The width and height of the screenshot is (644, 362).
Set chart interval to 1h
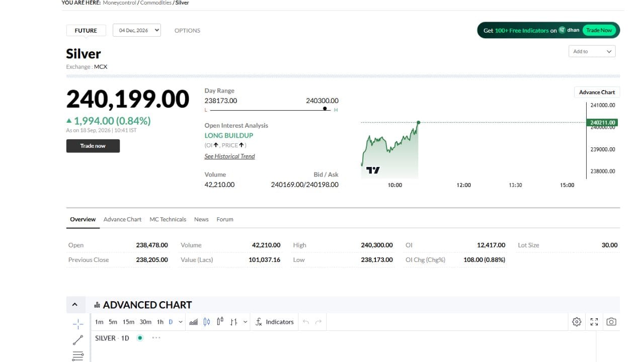(x=160, y=322)
